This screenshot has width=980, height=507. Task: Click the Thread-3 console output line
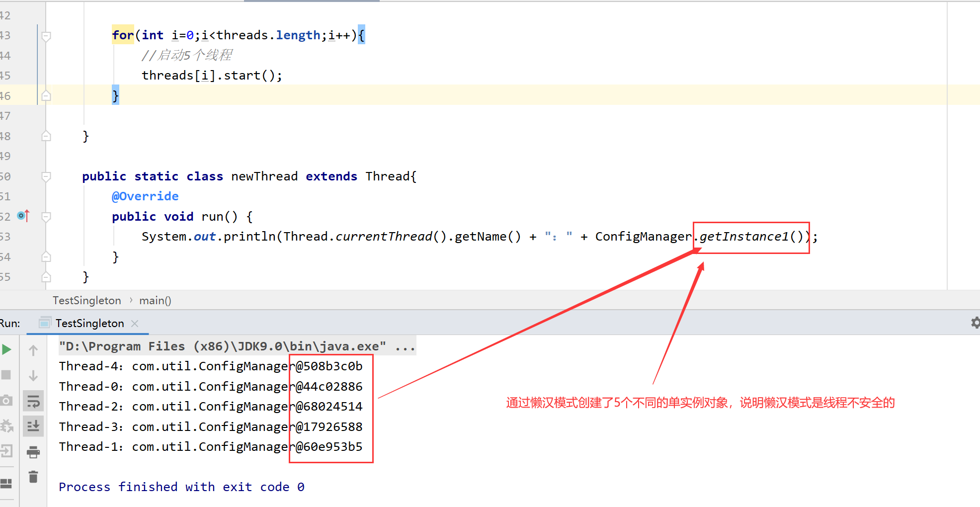[211, 427]
